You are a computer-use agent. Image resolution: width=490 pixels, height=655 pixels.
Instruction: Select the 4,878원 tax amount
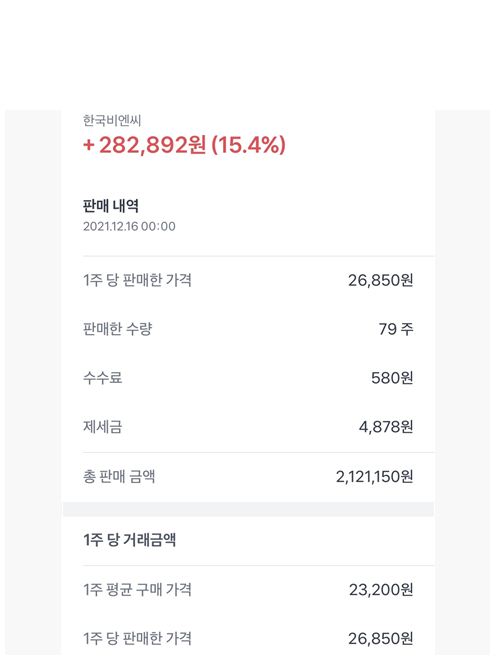click(x=386, y=427)
